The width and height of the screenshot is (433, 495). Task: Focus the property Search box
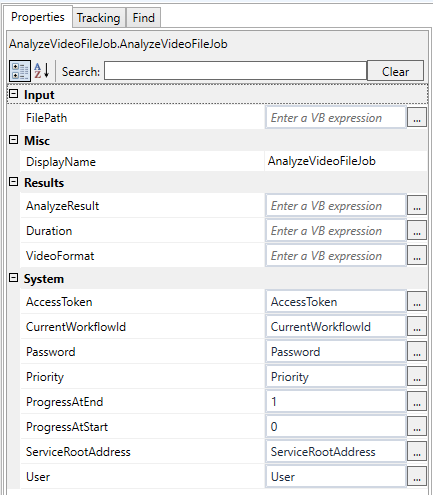coord(235,71)
